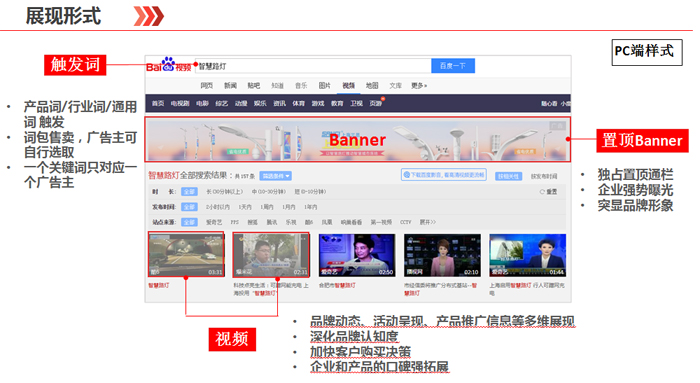Filter by 爱奇艺 site source
This screenshot has height=383, width=700.
[x=214, y=222]
